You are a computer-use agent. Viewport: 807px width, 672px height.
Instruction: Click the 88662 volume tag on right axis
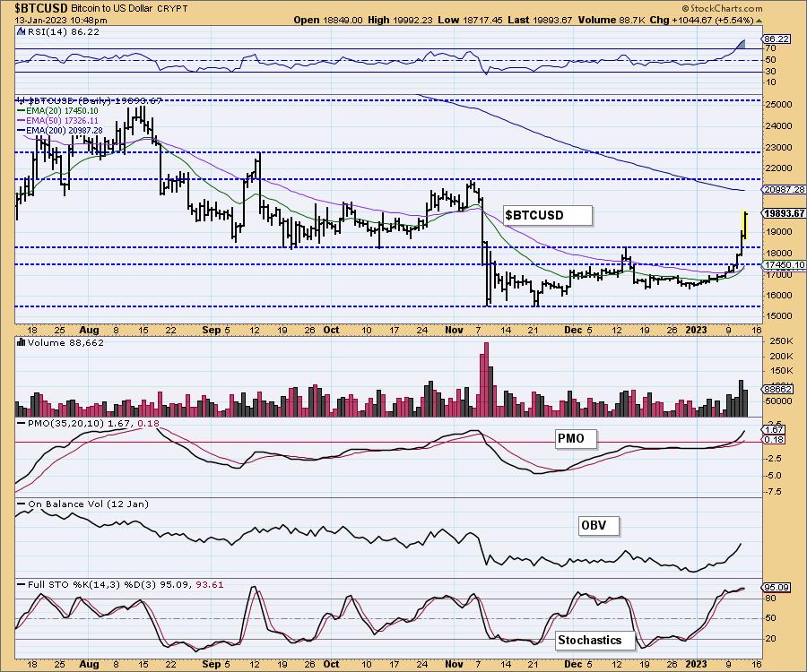[777, 389]
